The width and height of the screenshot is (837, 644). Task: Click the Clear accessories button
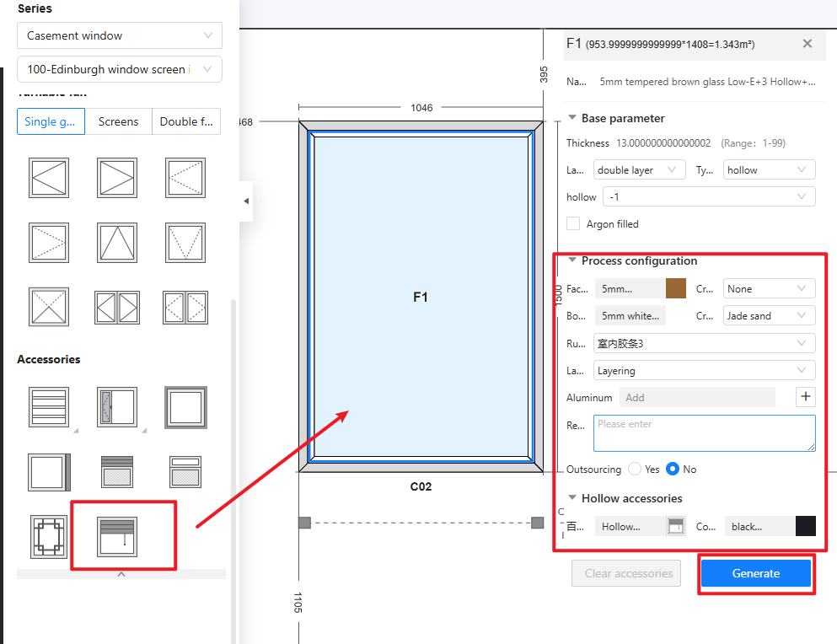coord(629,573)
